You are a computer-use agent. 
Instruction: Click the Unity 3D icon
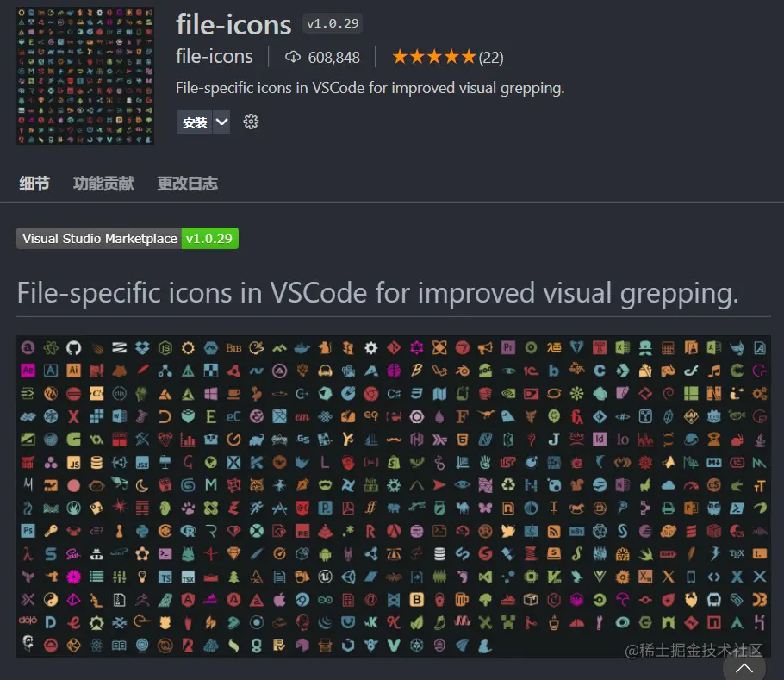click(x=350, y=576)
